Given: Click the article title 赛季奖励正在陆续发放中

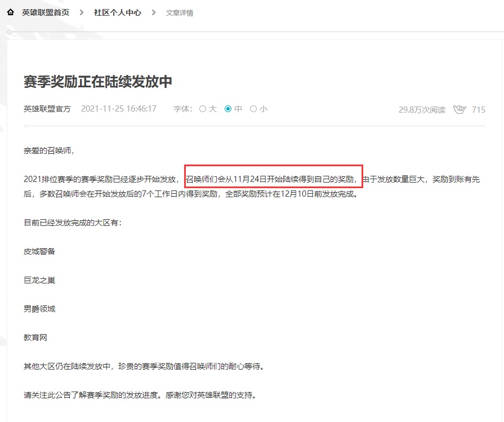Looking at the screenshot, I should point(97,81).
